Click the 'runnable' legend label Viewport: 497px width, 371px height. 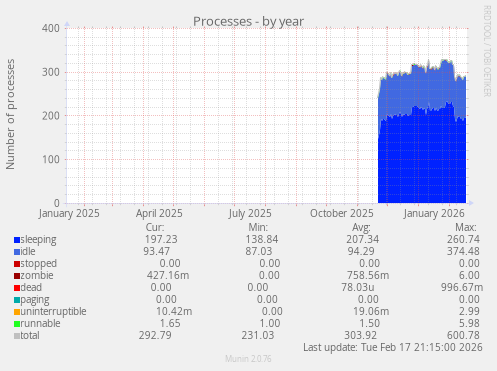(x=41, y=323)
